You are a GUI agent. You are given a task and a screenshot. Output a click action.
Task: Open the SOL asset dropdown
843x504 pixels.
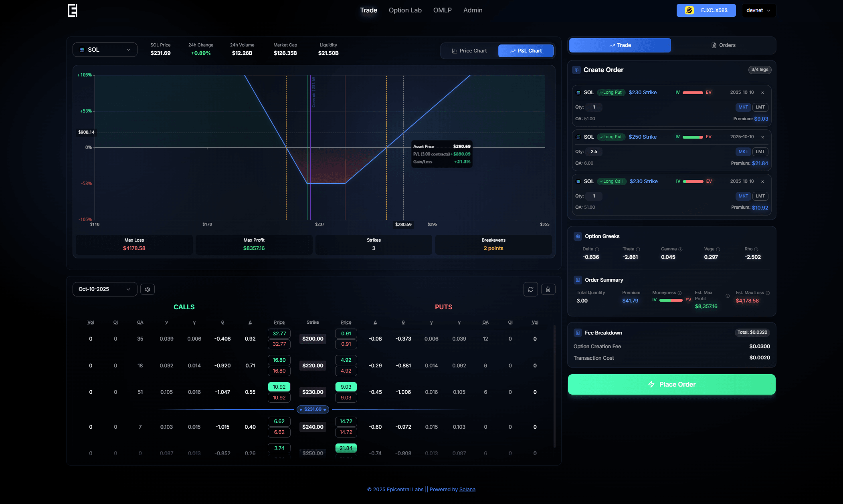(105, 50)
